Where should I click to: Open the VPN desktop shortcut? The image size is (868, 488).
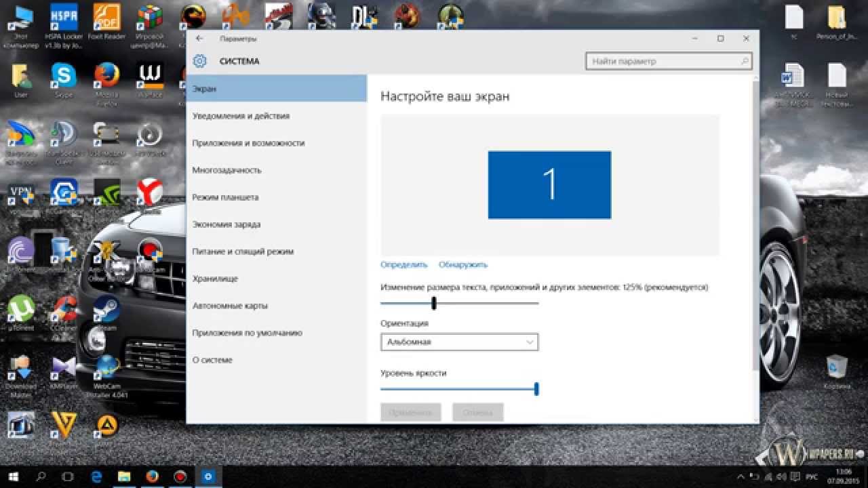(x=21, y=195)
